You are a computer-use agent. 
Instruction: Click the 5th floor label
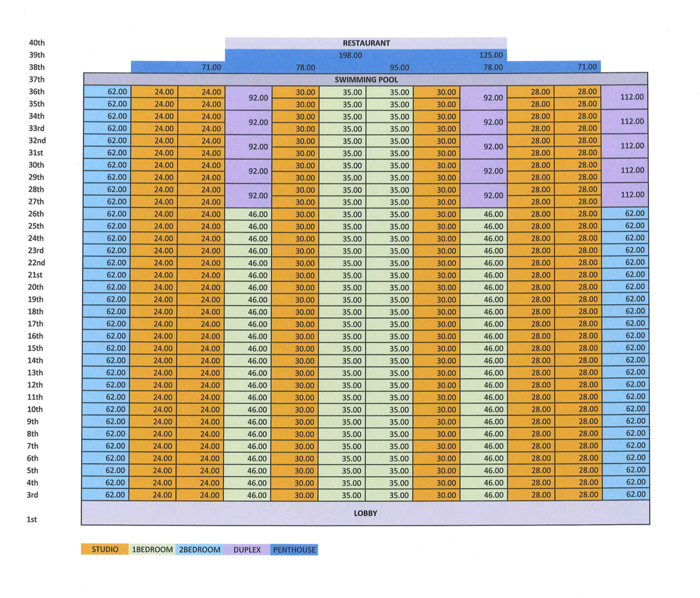click(x=33, y=470)
